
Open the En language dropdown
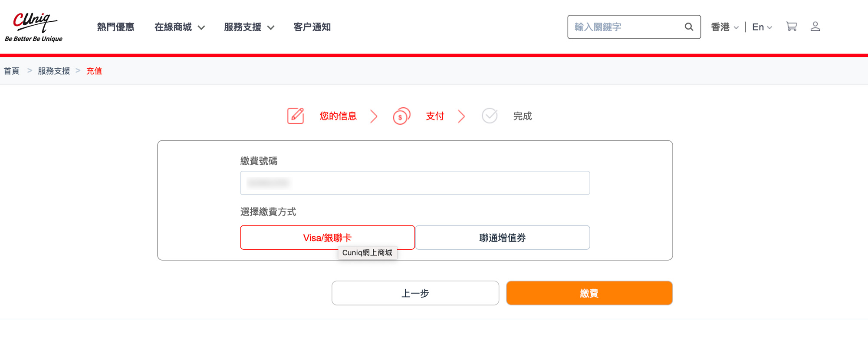coord(762,27)
